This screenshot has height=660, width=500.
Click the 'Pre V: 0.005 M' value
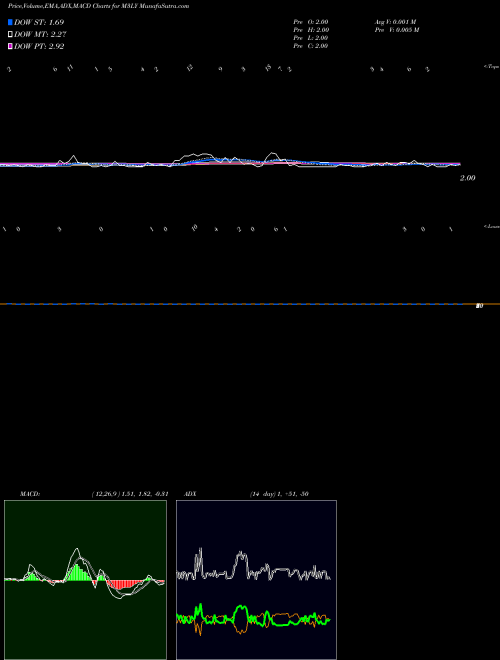point(397,30)
